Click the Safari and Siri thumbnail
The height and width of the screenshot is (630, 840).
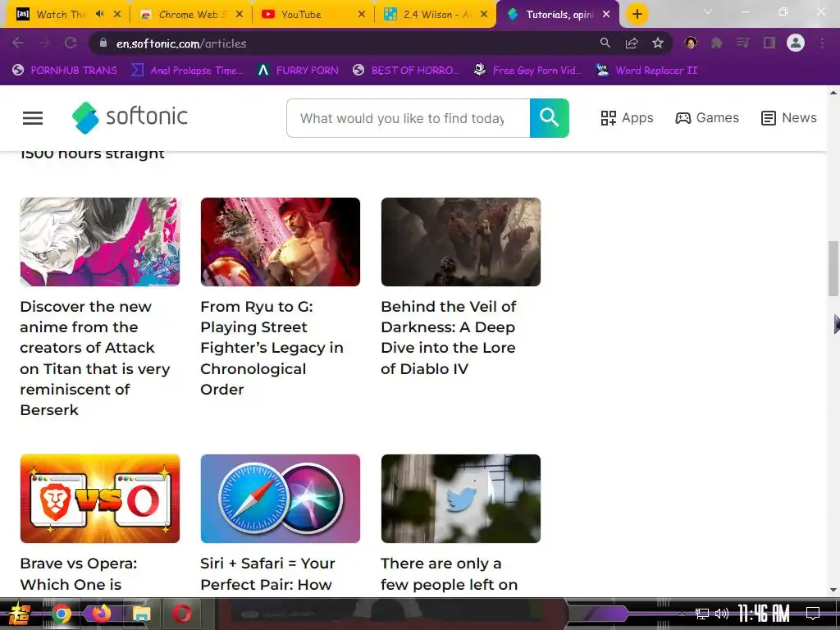[281, 498]
